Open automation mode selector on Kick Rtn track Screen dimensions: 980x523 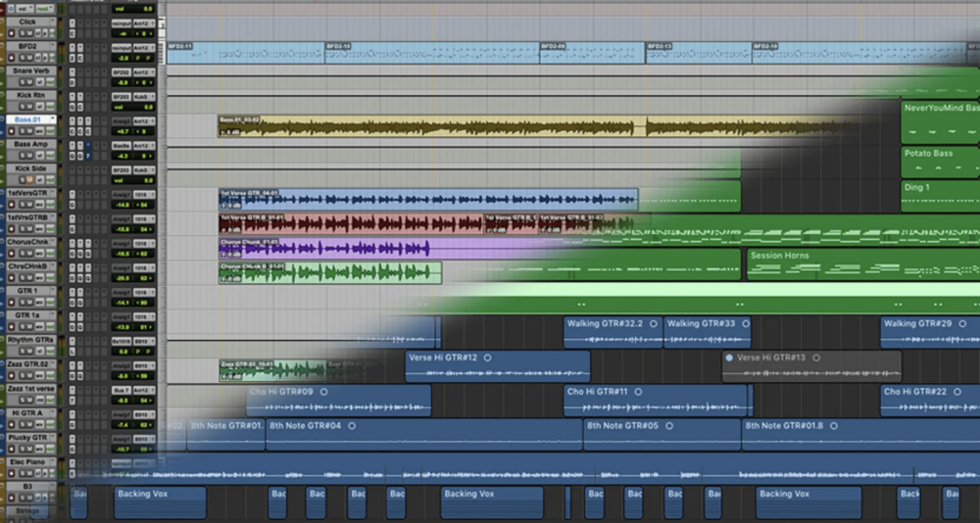[x=50, y=107]
